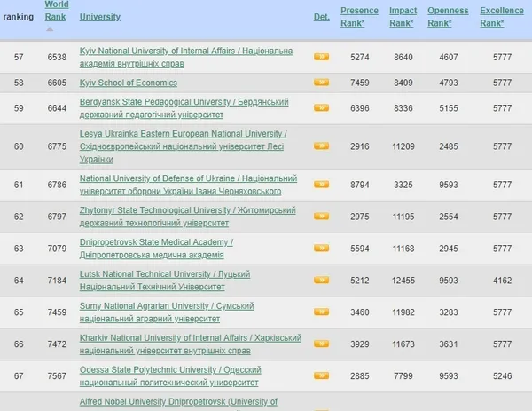
Task: Open Alfred Nobel University Dnipropetrovsk link
Action: (178, 402)
